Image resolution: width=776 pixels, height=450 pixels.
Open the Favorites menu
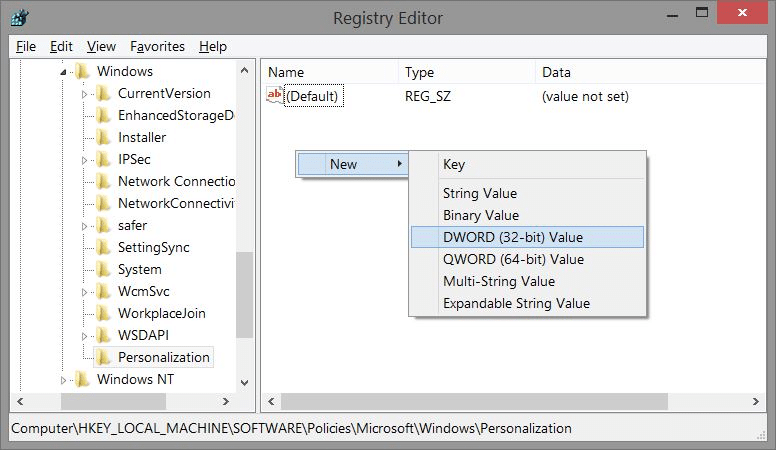(x=157, y=46)
